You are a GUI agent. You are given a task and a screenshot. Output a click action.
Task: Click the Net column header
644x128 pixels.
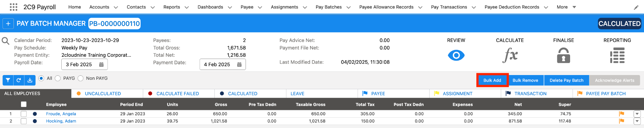[518, 104]
